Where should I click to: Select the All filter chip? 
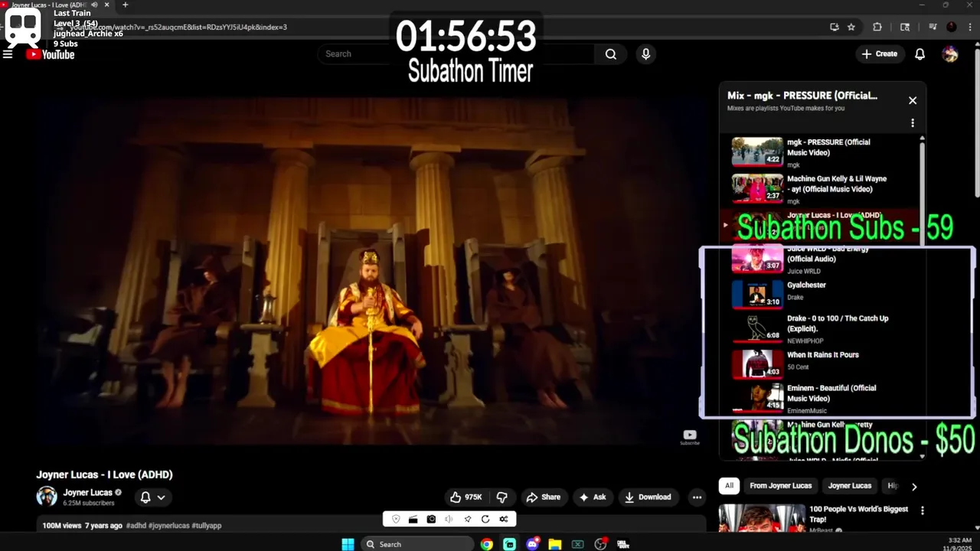(729, 486)
